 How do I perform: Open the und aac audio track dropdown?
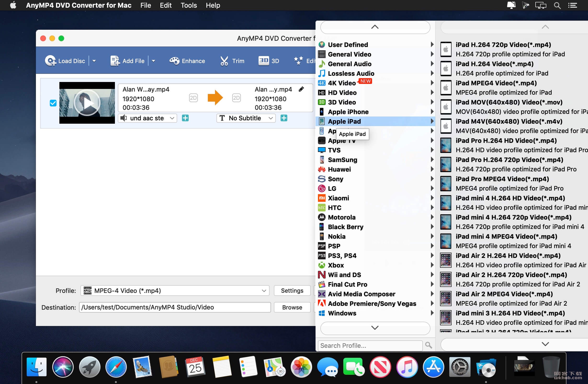click(x=147, y=118)
